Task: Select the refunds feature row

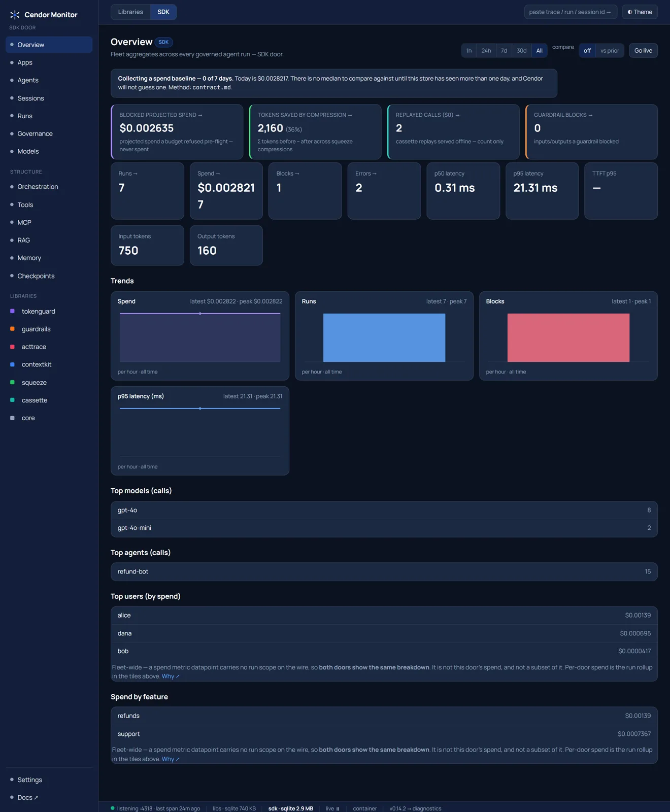Action: coord(384,716)
